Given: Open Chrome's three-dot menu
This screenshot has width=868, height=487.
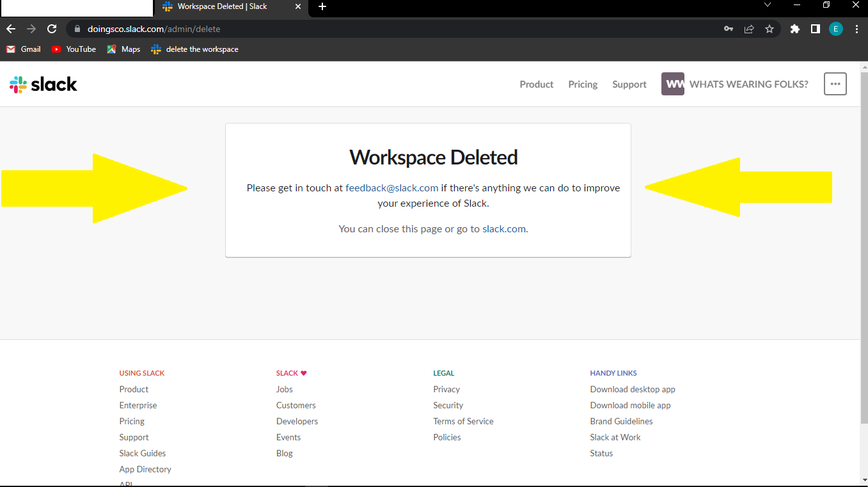Looking at the screenshot, I should (856, 29).
